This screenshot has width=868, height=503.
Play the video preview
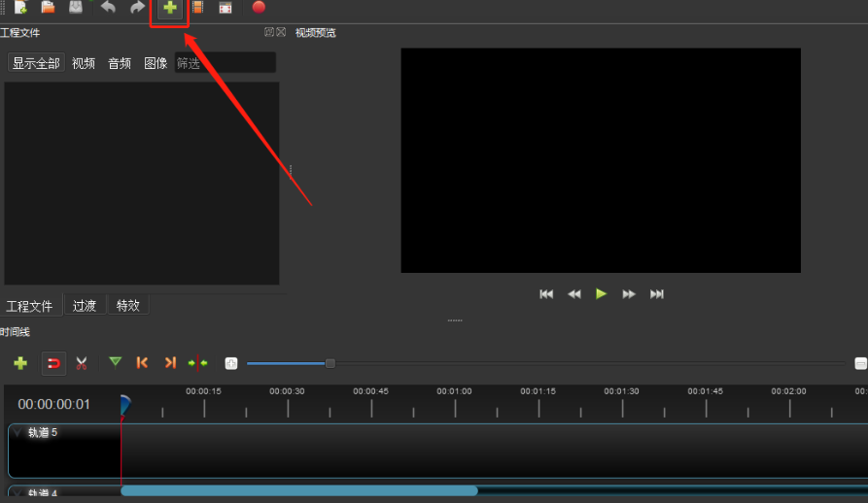601,293
